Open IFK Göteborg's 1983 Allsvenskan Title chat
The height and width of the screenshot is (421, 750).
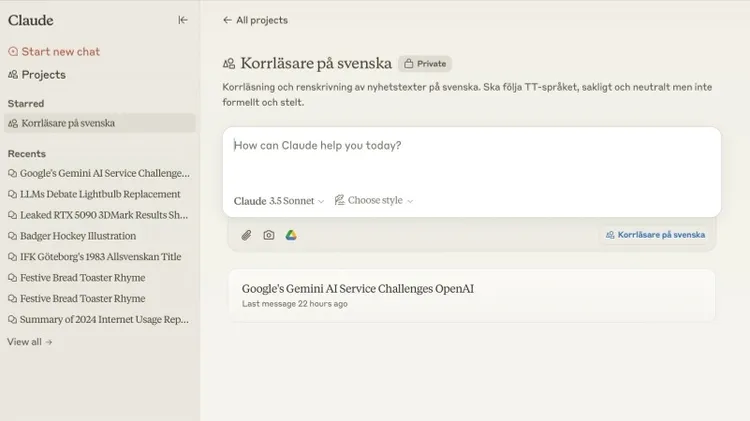[x=95, y=257]
